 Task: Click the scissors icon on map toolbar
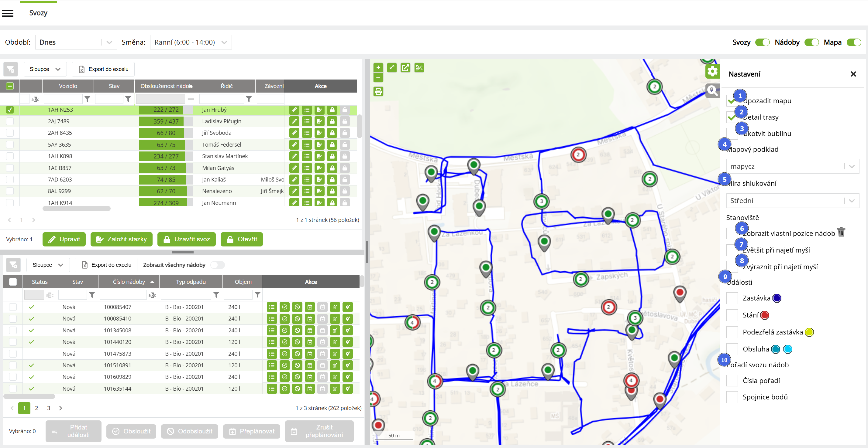point(419,68)
